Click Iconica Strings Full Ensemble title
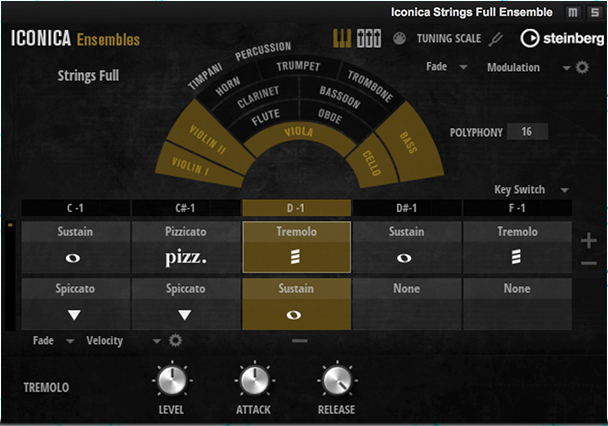This screenshot has height=426, width=608. (472, 12)
